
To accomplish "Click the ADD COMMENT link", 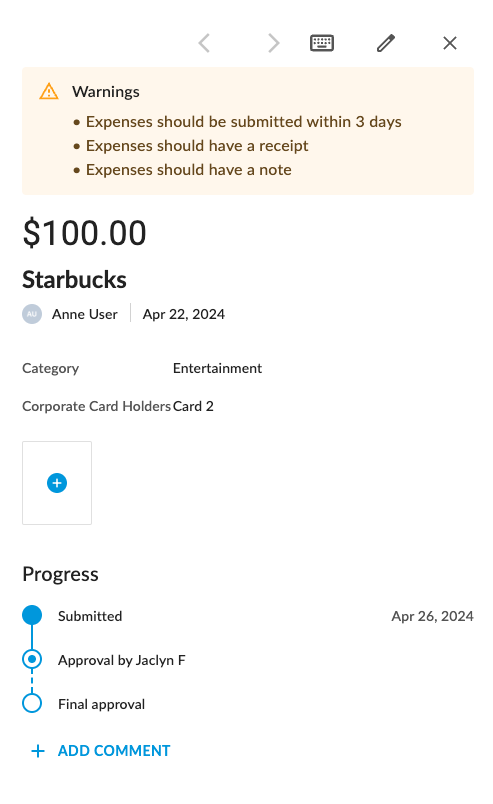I will click(x=114, y=751).
